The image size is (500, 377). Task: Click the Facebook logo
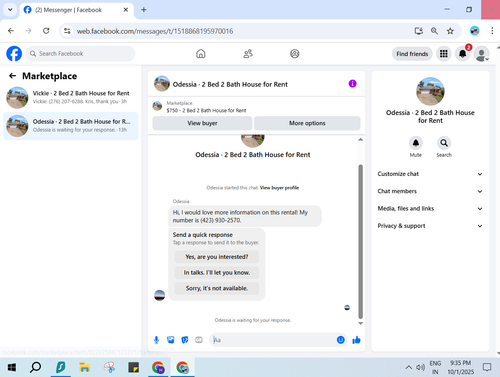14,54
